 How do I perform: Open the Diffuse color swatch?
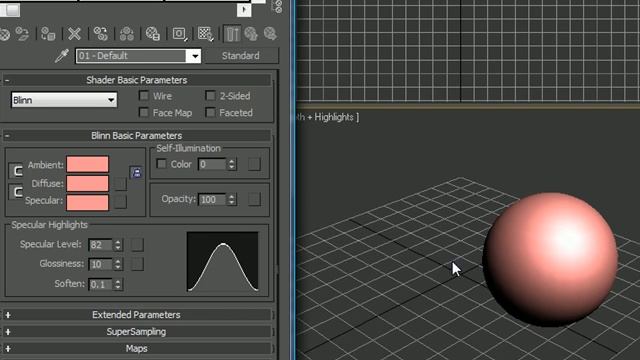pos(88,183)
